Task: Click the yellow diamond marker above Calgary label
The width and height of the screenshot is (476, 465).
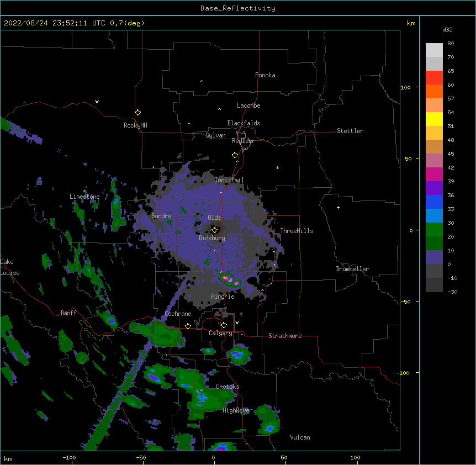Action: pyautogui.click(x=224, y=325)
